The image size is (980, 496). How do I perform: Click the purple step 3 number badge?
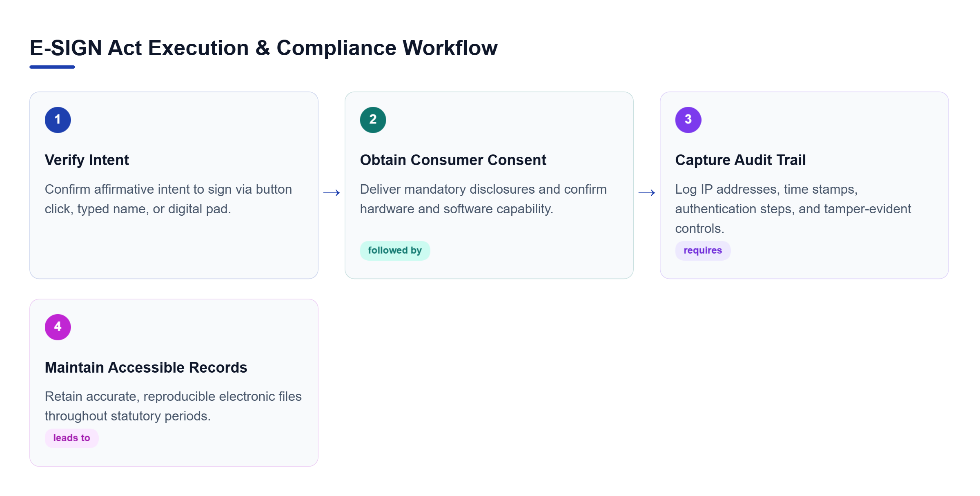(688, 120)
